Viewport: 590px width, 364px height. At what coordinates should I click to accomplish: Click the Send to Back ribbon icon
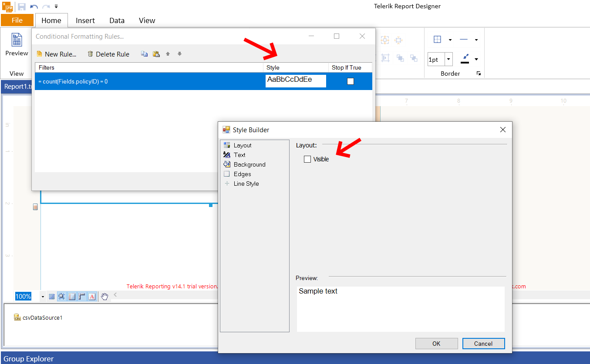[x=414, y=58]
